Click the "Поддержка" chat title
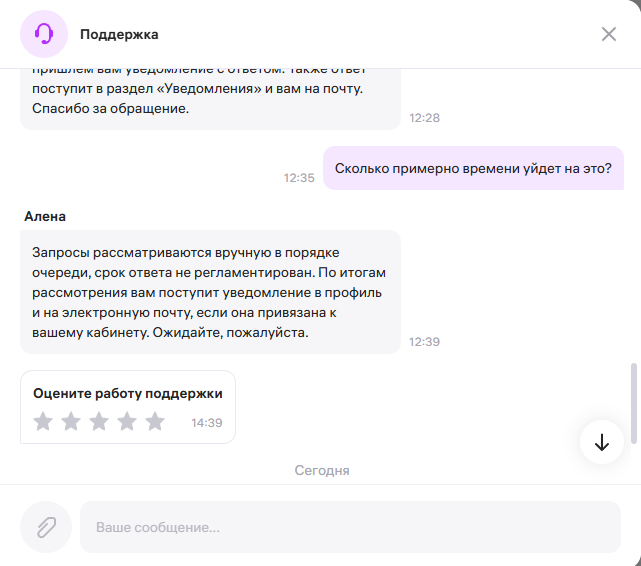Screen dimensions: 641x566 click(119, 34)
